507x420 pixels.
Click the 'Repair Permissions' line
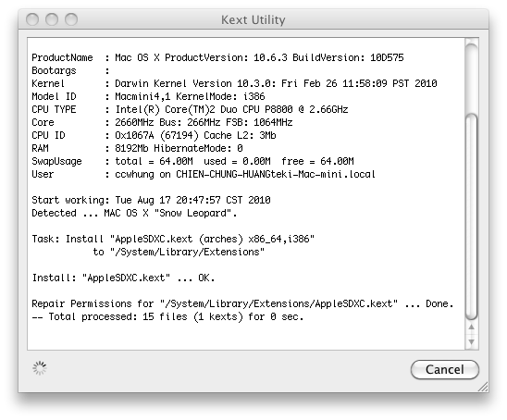pyautogui.click(x=242, y=303)
